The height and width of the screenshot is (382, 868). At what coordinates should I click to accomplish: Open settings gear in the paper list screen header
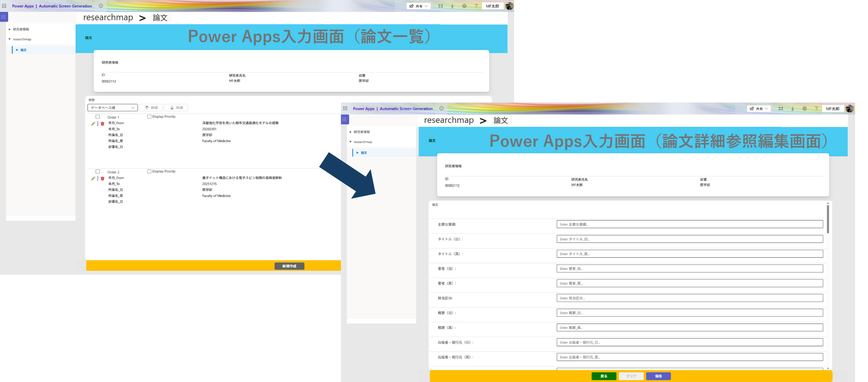pyautogui.click(x=464, y=6)
